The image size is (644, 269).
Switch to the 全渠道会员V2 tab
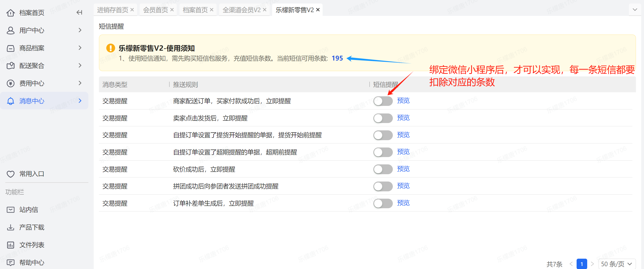point(242,10)
